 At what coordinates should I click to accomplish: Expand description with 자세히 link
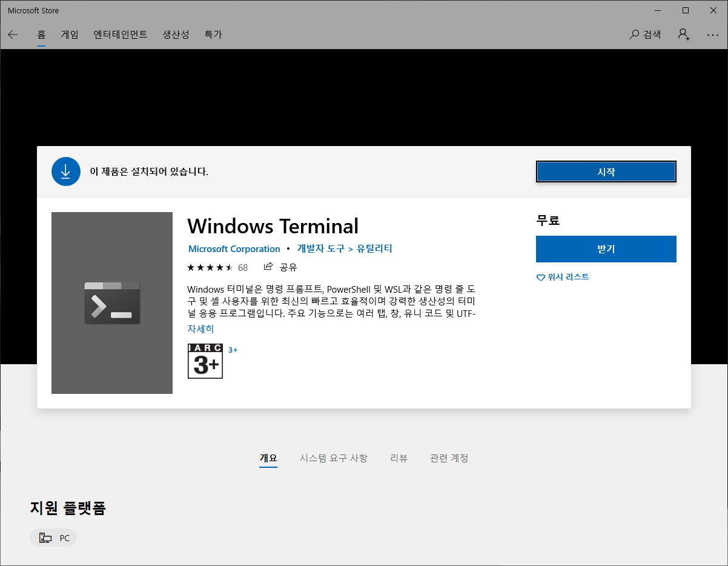[200, 329]
